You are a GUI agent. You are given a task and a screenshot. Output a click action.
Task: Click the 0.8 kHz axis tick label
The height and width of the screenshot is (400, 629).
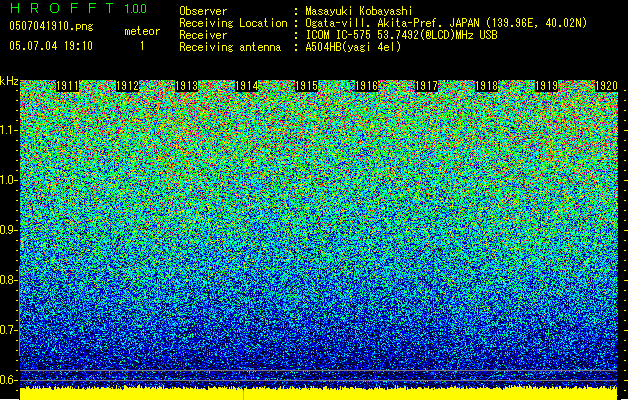(x=9, y=280)
